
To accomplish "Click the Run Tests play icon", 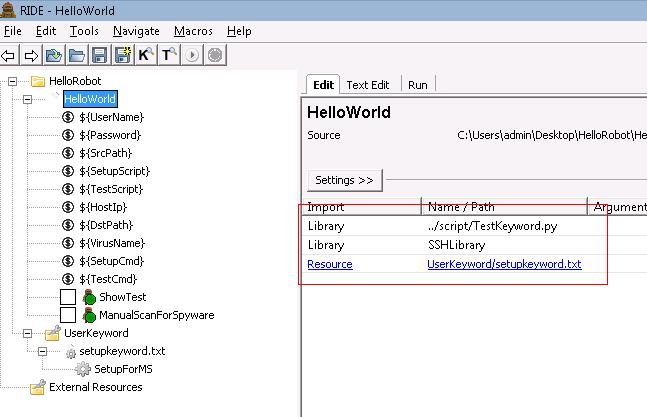I will (x=192, y=55).
